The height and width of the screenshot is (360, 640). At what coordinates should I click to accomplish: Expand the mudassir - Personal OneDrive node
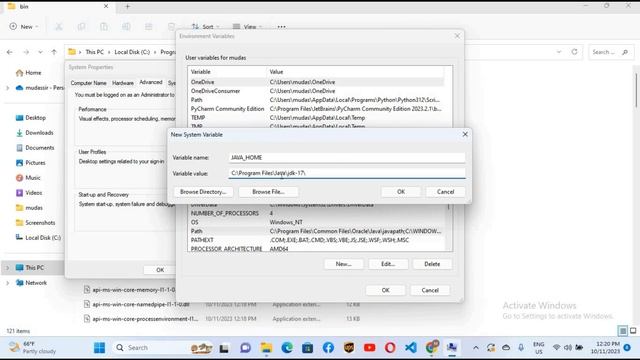tap(7, 88)
